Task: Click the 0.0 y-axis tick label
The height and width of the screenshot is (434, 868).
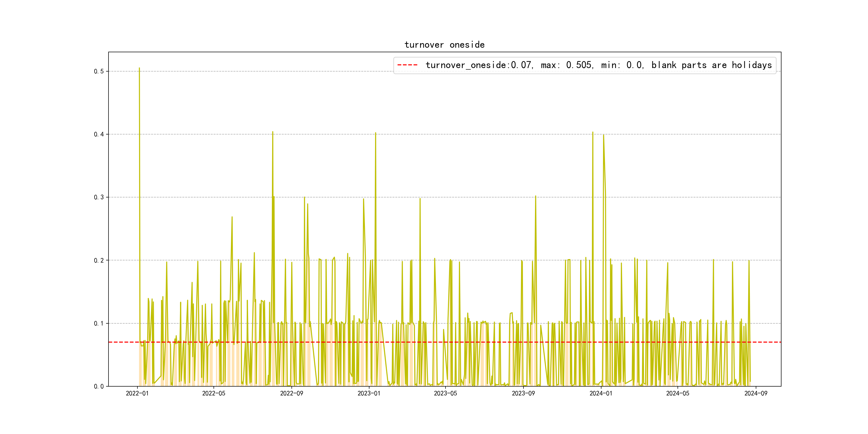Action: click(x=99, y=387)
